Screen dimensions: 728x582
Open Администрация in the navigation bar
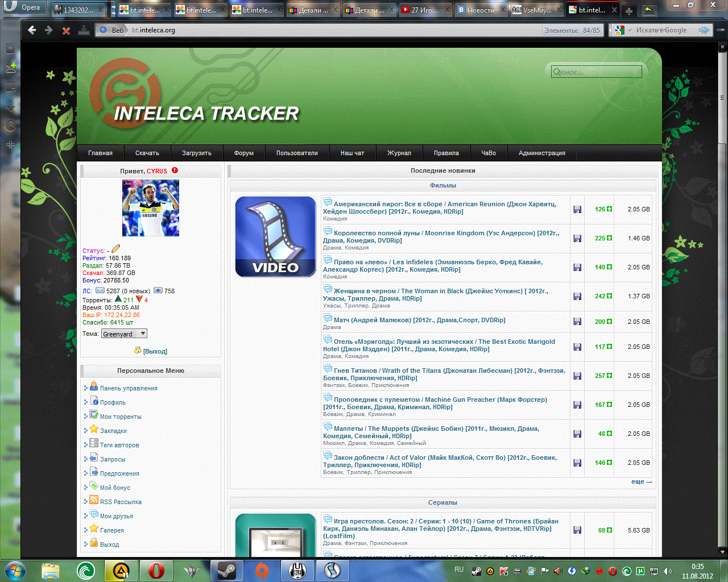[542, 153]
